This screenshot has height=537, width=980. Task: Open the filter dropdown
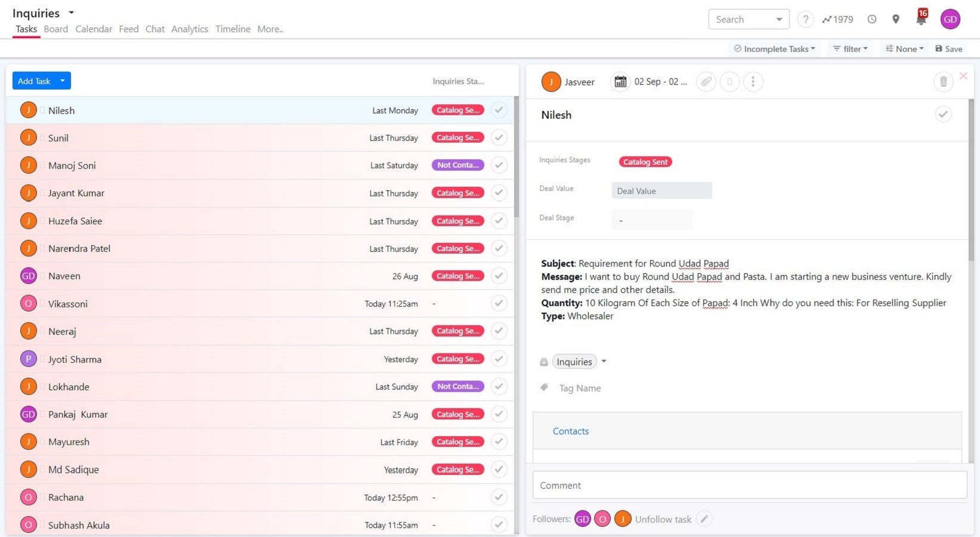[x=849, y=48]
